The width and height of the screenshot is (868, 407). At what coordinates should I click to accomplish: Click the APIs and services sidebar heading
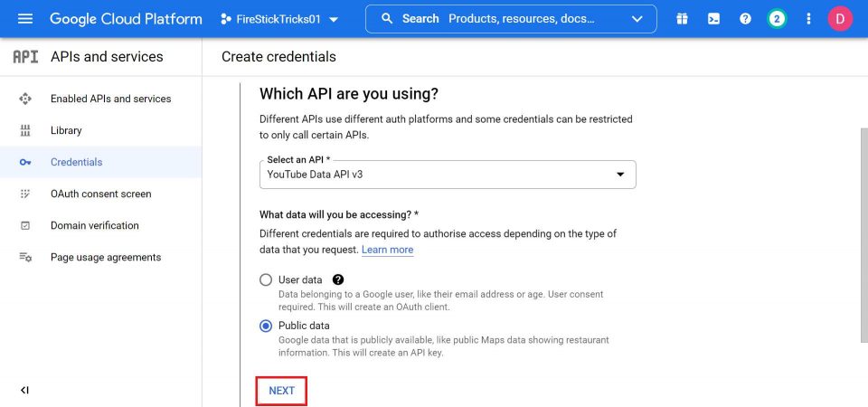[x=107, y=56]
